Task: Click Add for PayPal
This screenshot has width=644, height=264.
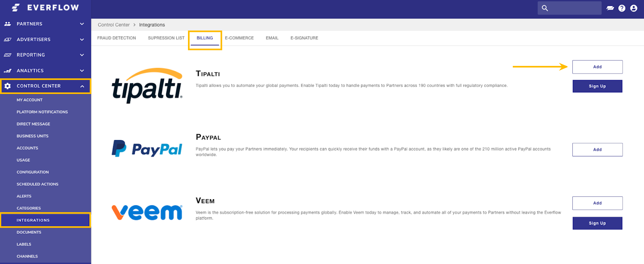Action: [x=597, y=149]
